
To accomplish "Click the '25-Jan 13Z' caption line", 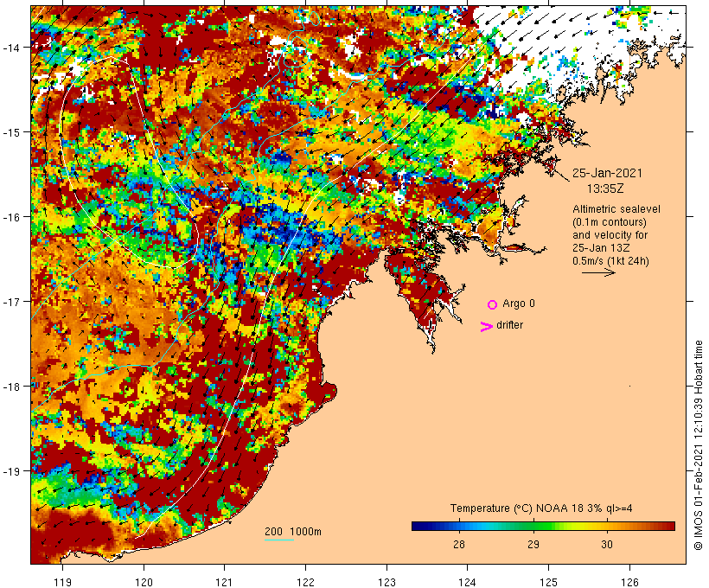I will [x=602, y=248].
